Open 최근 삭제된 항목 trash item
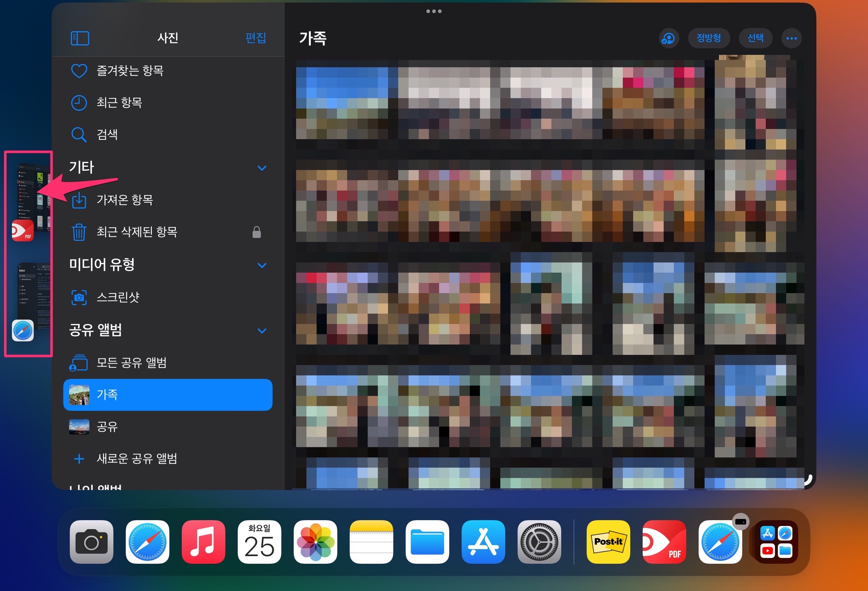The height and width of the screenshot is (591, 868). pyautogui.click(x=137, y=232)
